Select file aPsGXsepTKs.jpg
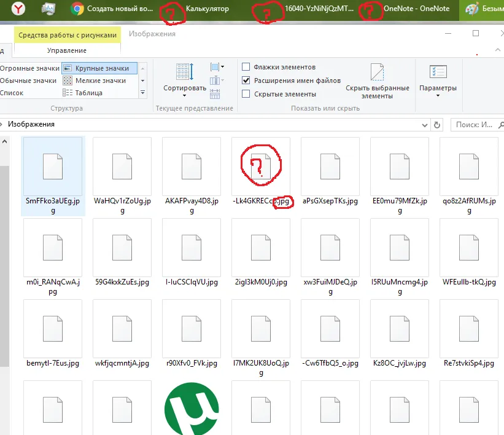 (x=330, y=171)
